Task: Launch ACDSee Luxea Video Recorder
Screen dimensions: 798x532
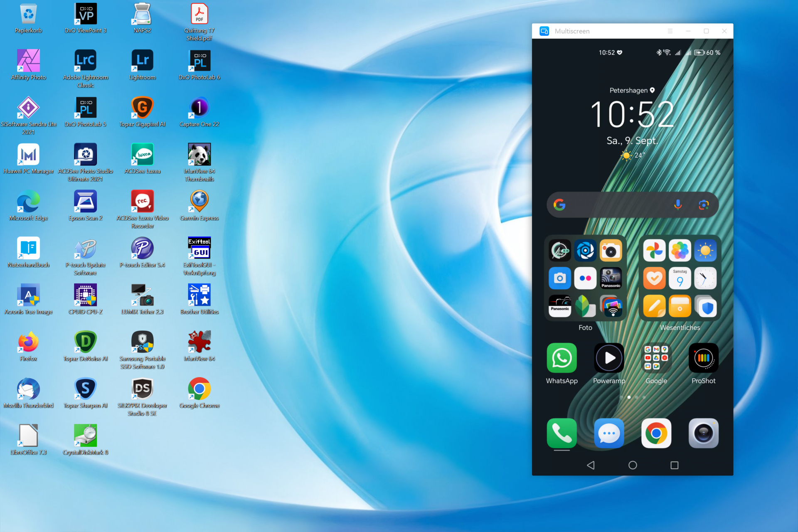Action: 142,202
